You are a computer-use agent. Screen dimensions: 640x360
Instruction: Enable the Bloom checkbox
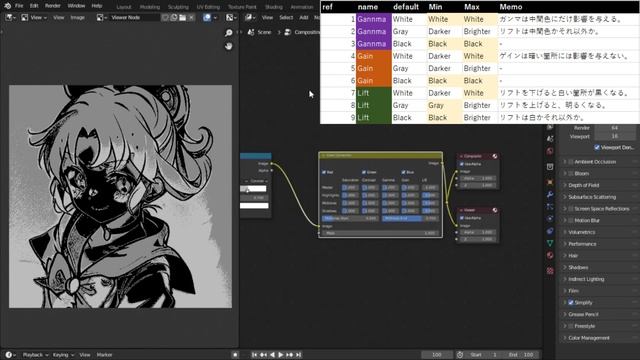(571, 173)
